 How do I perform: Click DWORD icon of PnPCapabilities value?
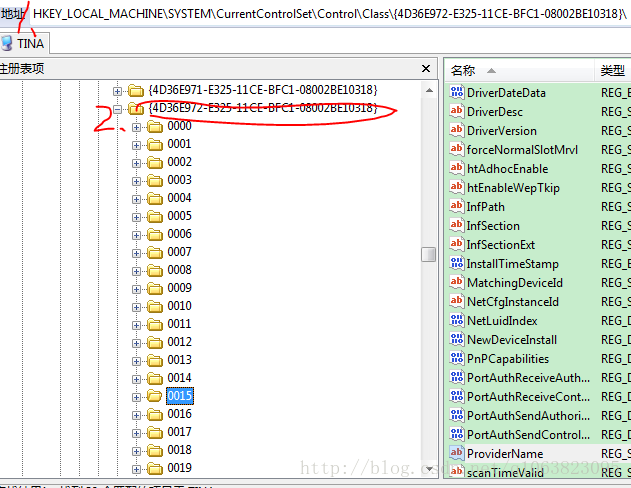pyautogui.click(x=457, y=358)
